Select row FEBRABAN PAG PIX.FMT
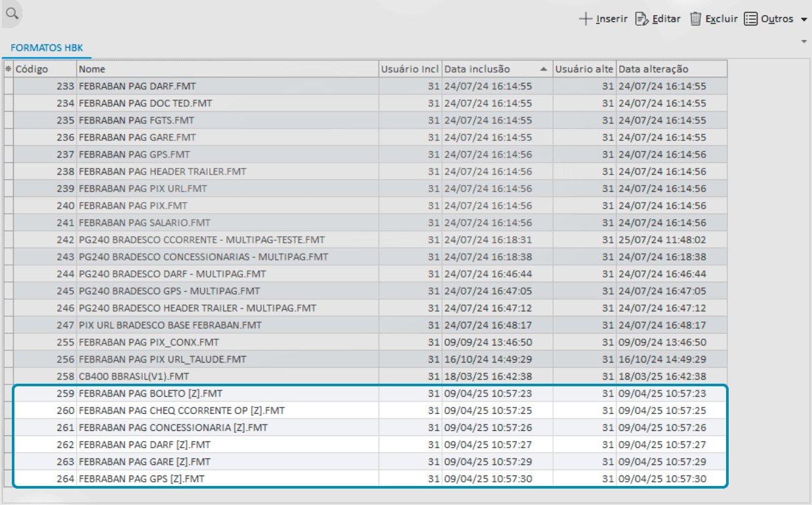 click(x=365, y=205)
